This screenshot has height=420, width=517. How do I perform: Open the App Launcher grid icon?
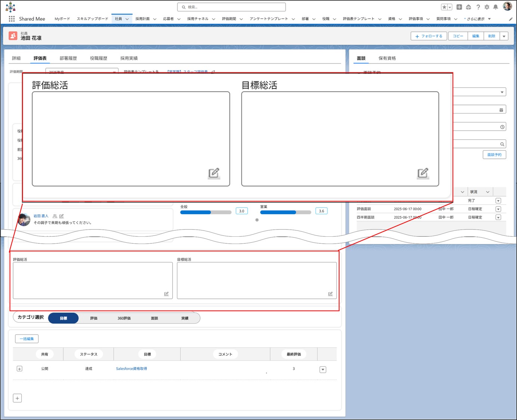coord(12,19)
